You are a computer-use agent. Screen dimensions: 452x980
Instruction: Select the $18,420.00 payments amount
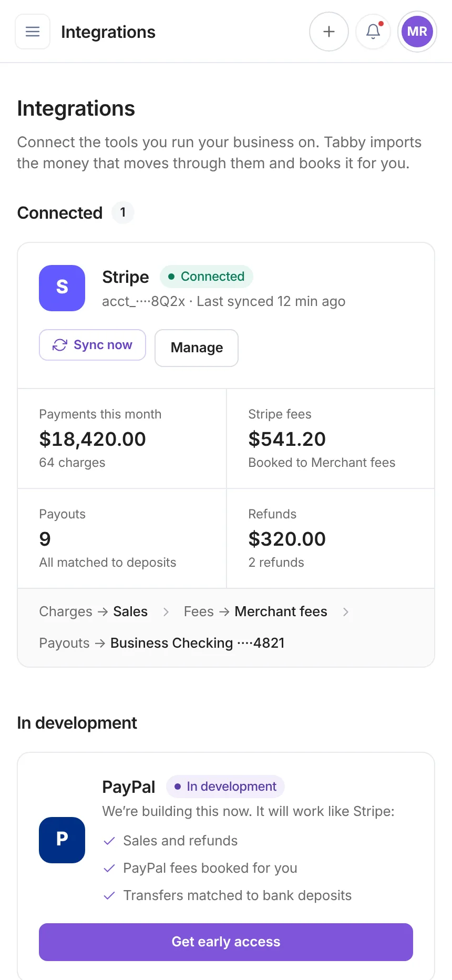click(x=93, y=439)
